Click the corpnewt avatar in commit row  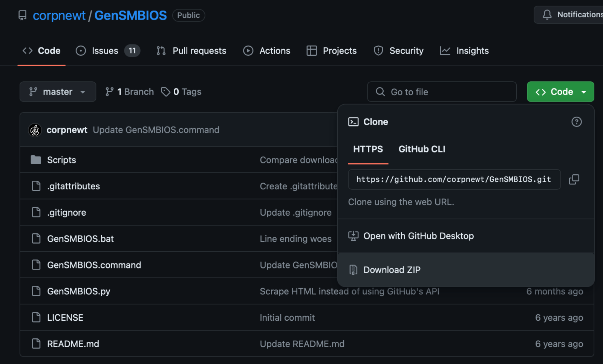[35, 130]
